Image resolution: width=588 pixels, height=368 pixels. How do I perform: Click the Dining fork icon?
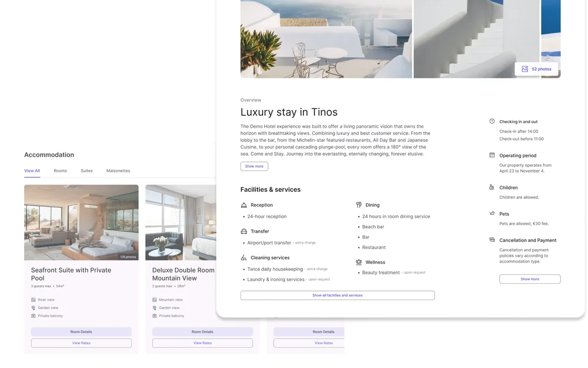coord(359,205)
